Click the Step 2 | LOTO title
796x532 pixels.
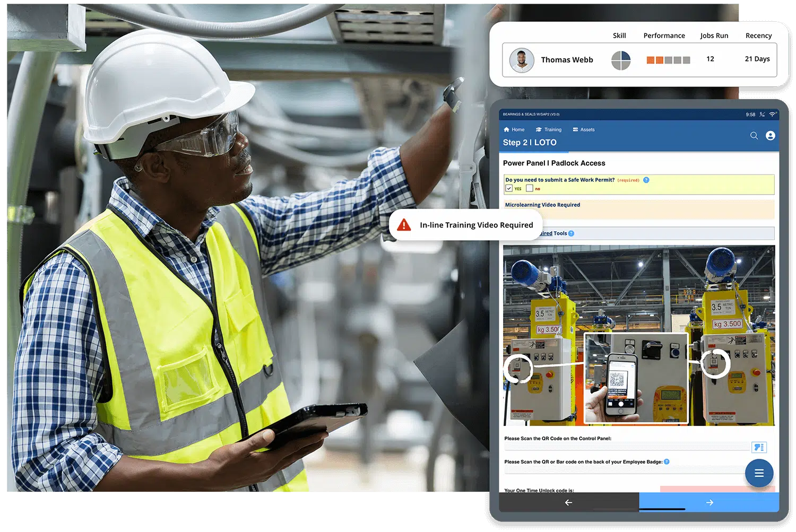tap(530, 142)
